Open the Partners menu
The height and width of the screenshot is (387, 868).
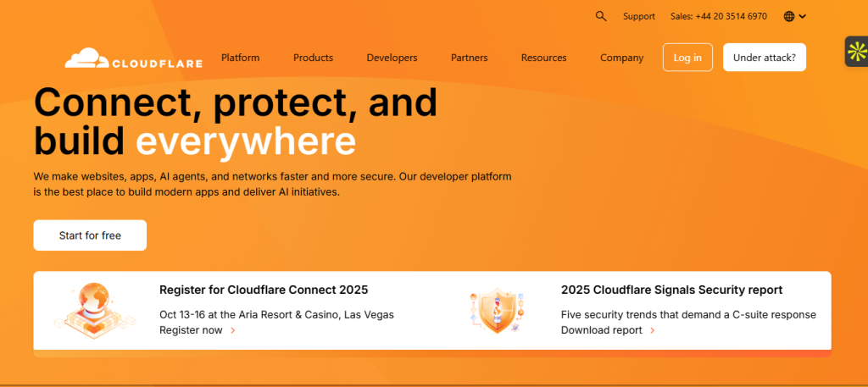click(470, 58)
